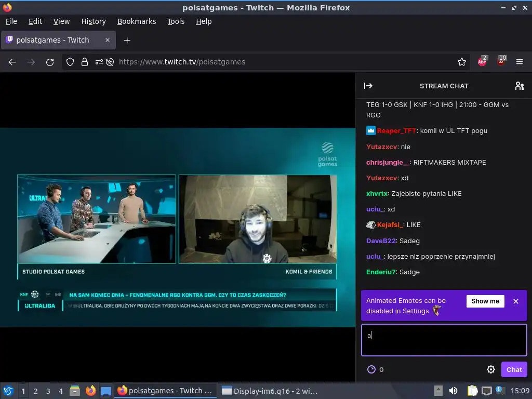This screenshot has width=532, height=399.
Task: Open clipboard manager tray icon
Action: click(472, 391)
